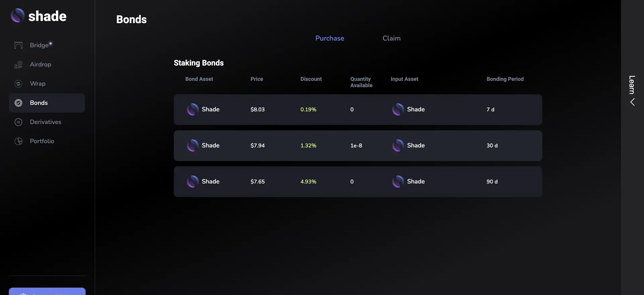
Task: Click the Shade bond asset icon in 7 d row
Action: pyautogui.click(x=193, y=109)
